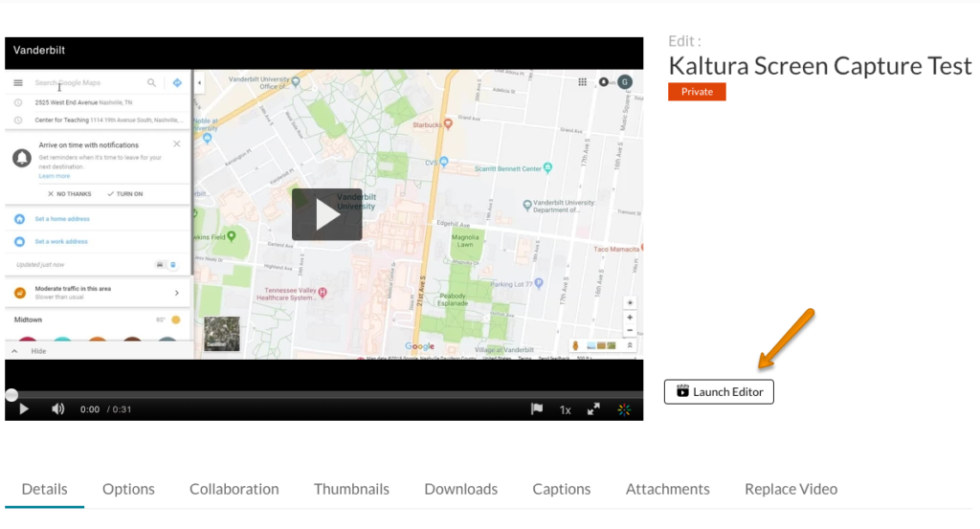
Task: Open the Attachments tab
Action: point(667,489)
